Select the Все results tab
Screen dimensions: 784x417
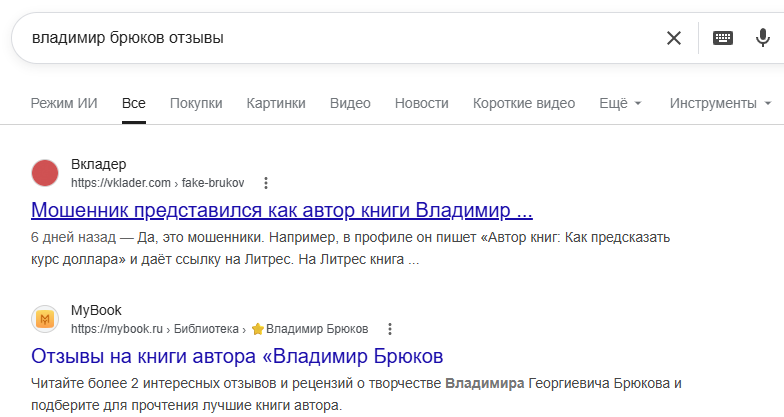[x=134, y=103]
